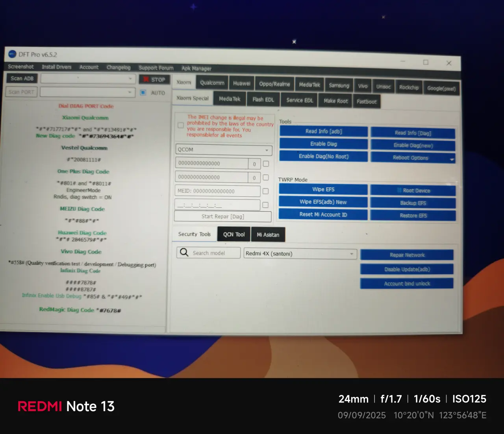This screenshot has height=434, width=504.
Task: Enable the MEID field checkbox
Action: pos(265,191)
